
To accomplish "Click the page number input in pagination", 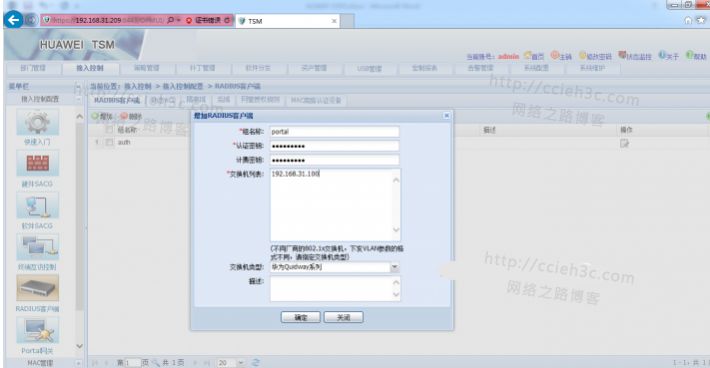I will click(132, 363).
